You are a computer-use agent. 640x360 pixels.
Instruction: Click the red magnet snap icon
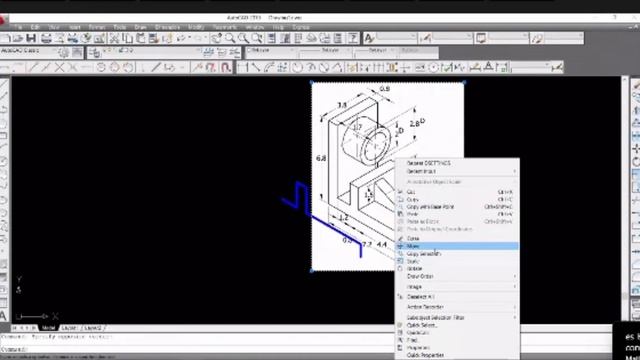[226, 67]
